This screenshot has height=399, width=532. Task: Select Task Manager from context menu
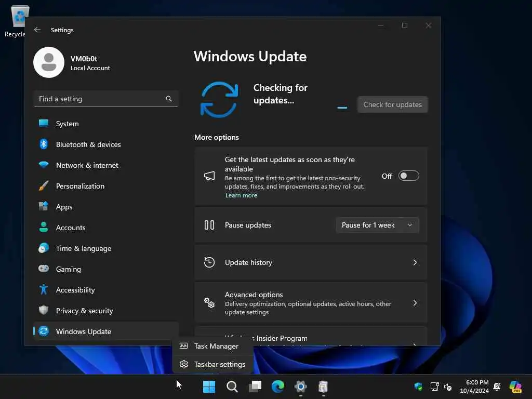point(213,346)
